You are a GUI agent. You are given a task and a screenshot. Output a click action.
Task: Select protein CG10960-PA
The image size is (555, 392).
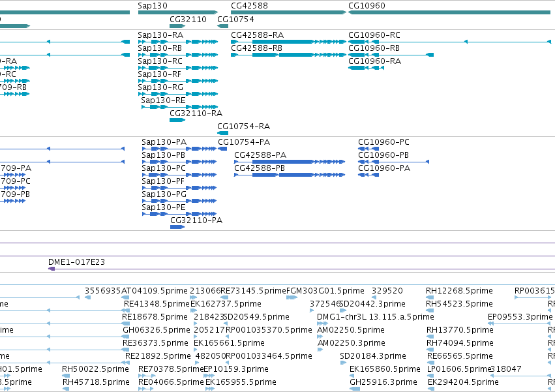[x=368, y=175]
